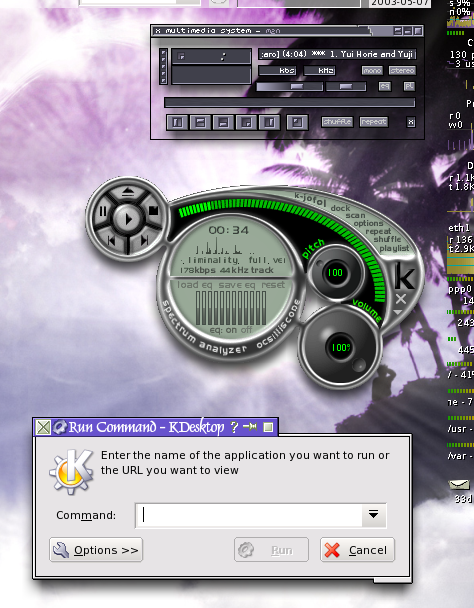Click the pitch knob showing 100
Image resolution: width=474 pixels, height=608 pixels.
pos(335,273)
